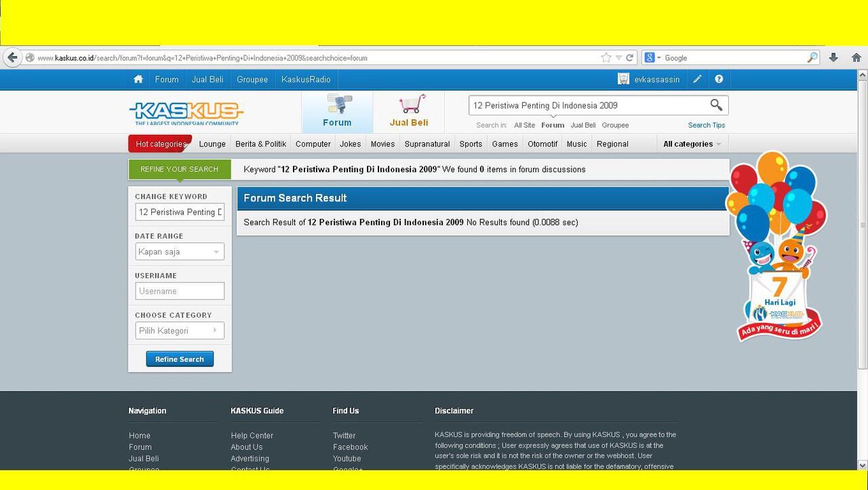Open the Twitter link

[x=344, y=436]
